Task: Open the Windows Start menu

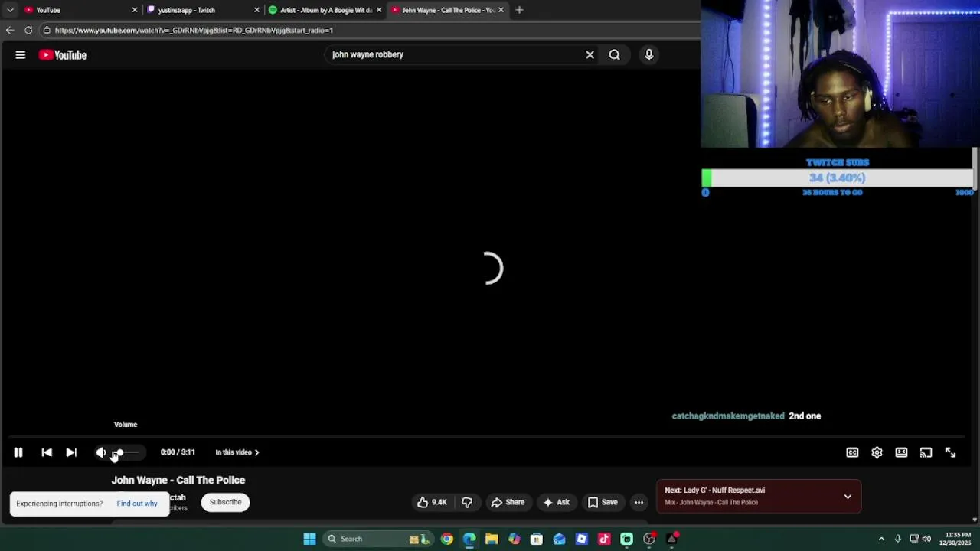Action: click(x=309, y=539)
